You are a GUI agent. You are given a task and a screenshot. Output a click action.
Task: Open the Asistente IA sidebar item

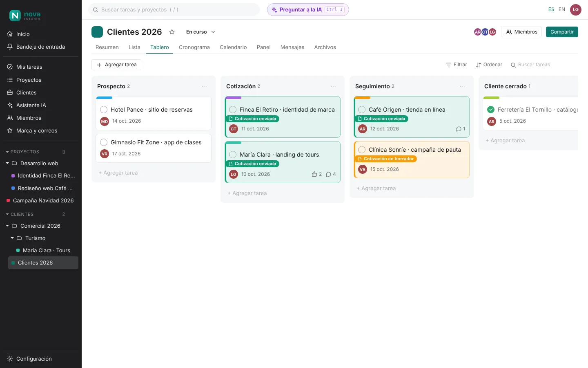click(41, 105)
